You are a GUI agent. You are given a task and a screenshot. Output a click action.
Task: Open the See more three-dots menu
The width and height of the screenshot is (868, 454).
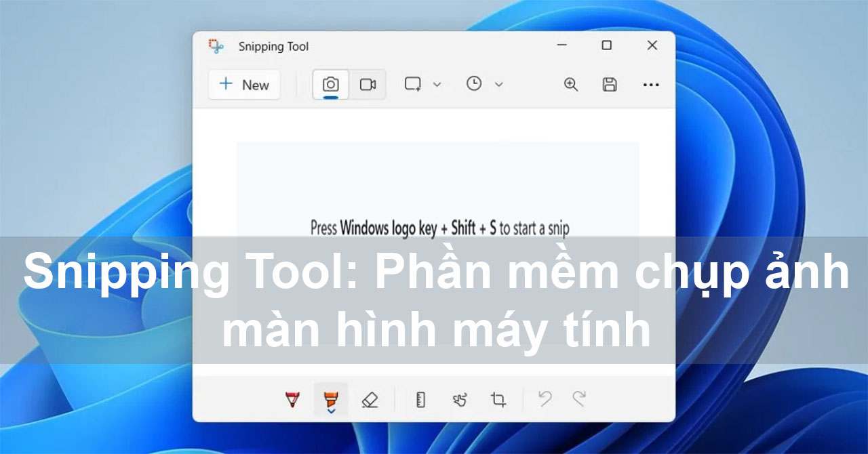[x=651, y=85]
